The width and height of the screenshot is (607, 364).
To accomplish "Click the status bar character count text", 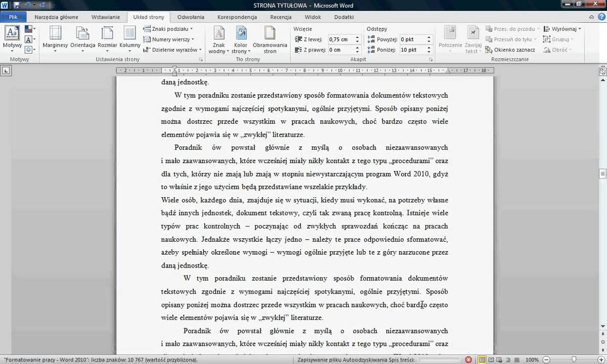I will click(x=101, y=360).
